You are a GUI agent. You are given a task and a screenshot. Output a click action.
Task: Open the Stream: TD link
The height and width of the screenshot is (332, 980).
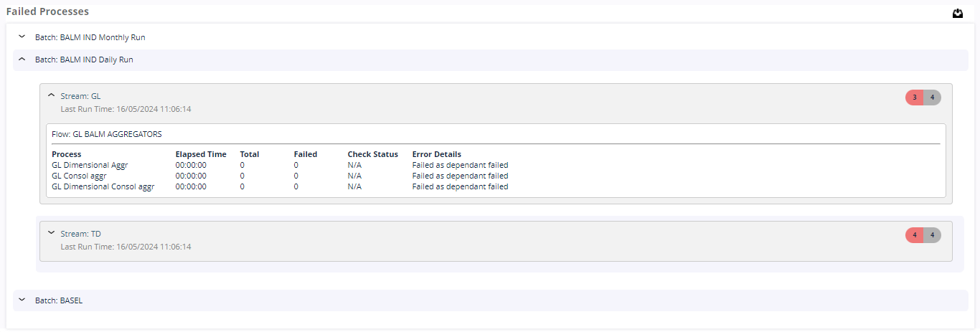click(x=81, y=234)
